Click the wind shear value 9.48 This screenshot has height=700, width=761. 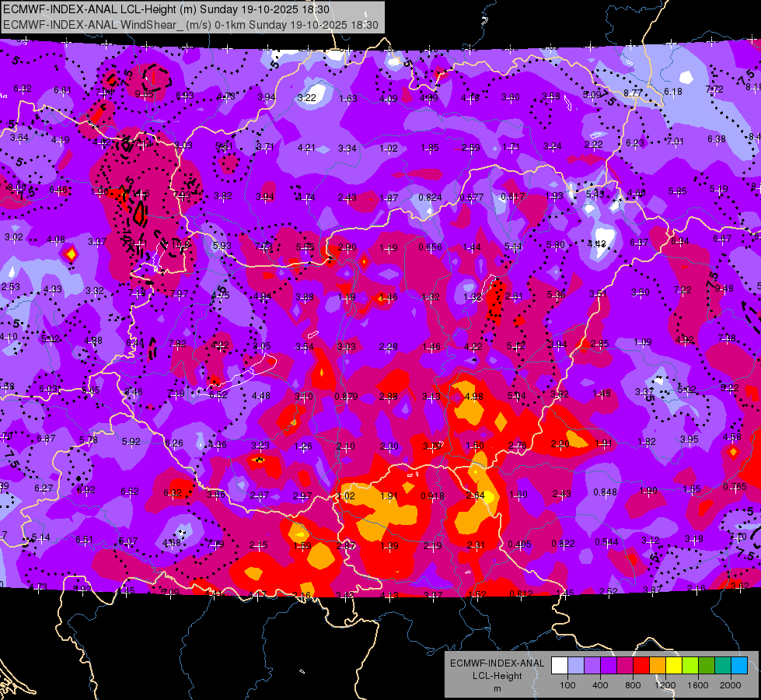[724, 289]
